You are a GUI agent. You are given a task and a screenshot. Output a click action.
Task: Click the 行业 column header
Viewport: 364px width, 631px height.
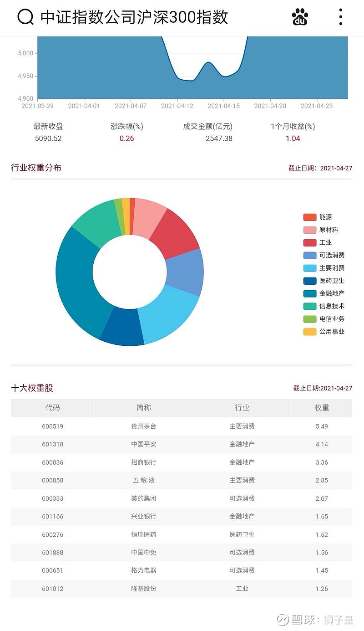point(242,408)
